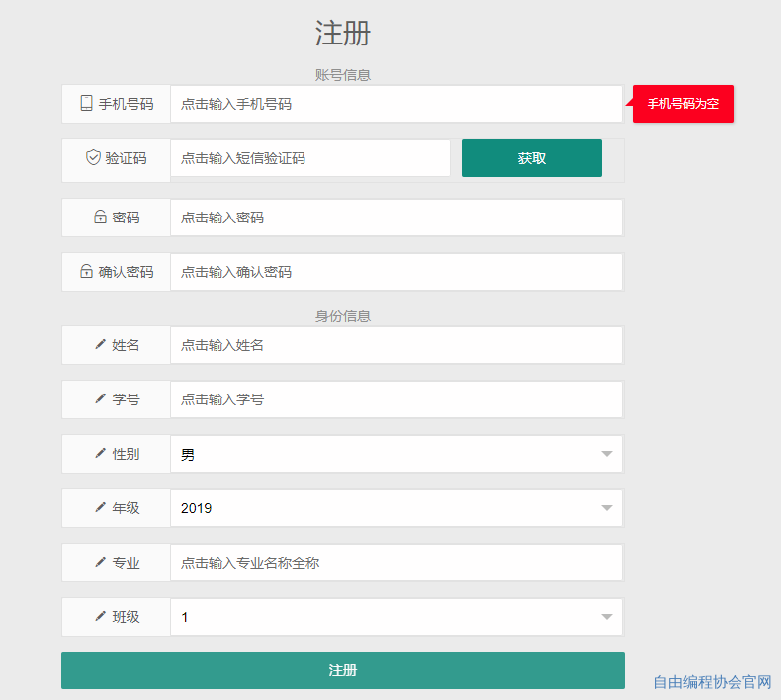Click the red 手机号码为空 error tooltip
The image size is (781, 700).
coord(683,104)
